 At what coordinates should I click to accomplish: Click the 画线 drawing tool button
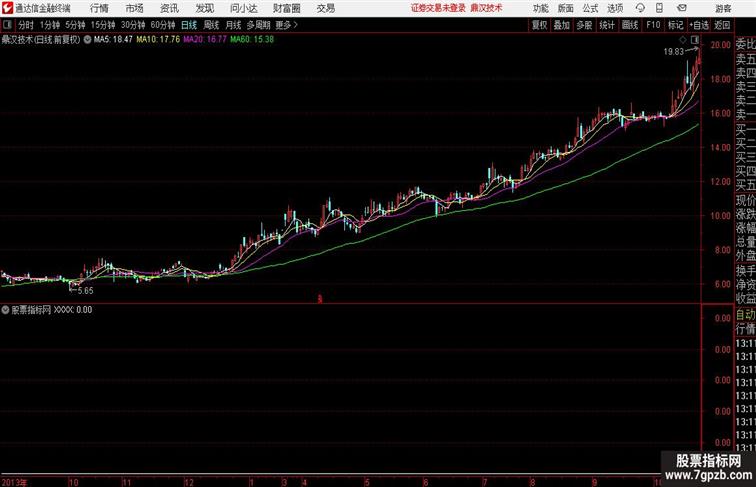coord(630,25)
